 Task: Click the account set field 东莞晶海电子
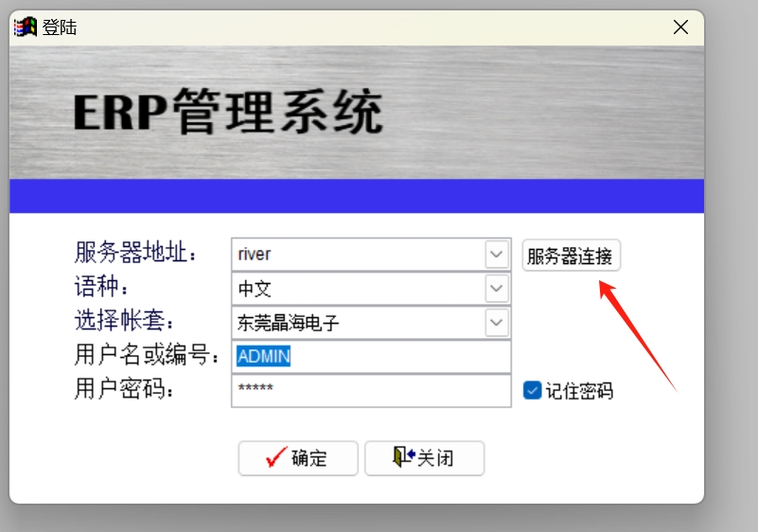pos(358,324)
